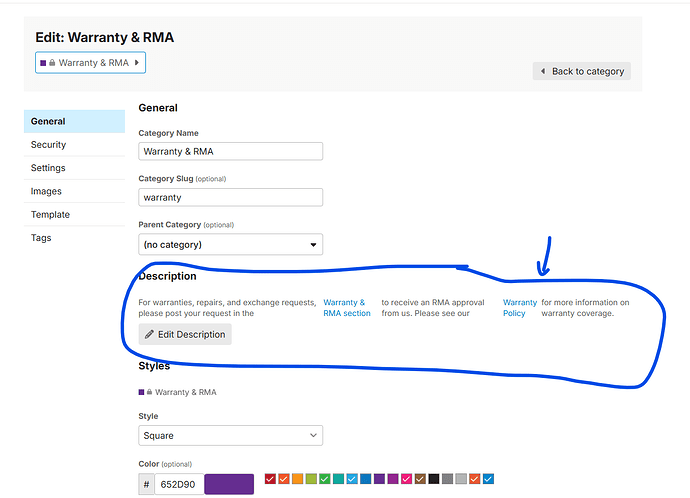Pick the dark gray color swatch

[x=448, y=479]
